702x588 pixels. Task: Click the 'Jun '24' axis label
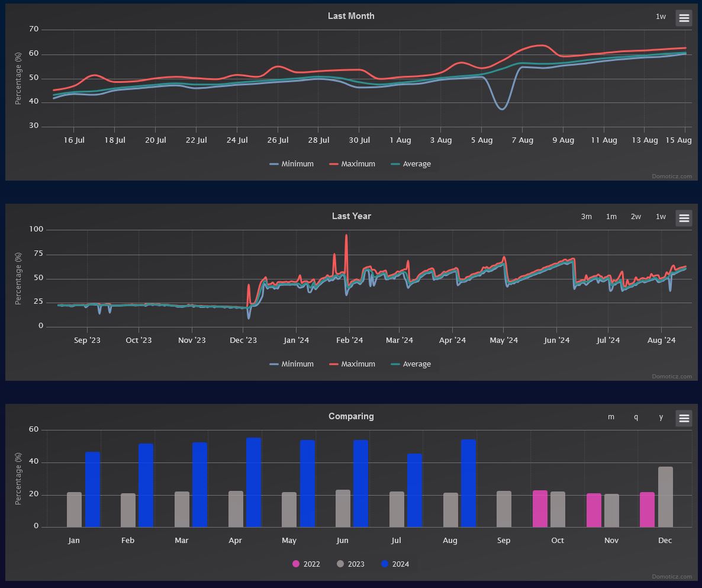coord(556,340)
